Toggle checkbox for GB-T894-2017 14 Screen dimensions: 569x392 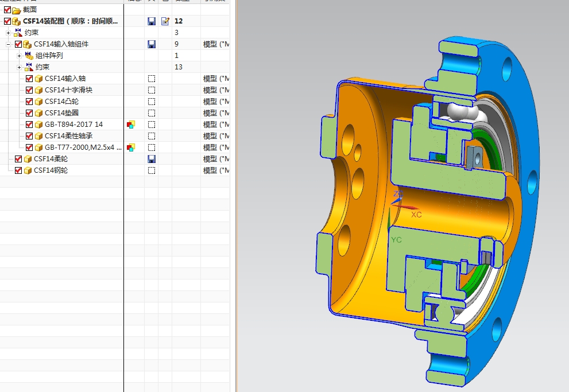pos(29,125)
